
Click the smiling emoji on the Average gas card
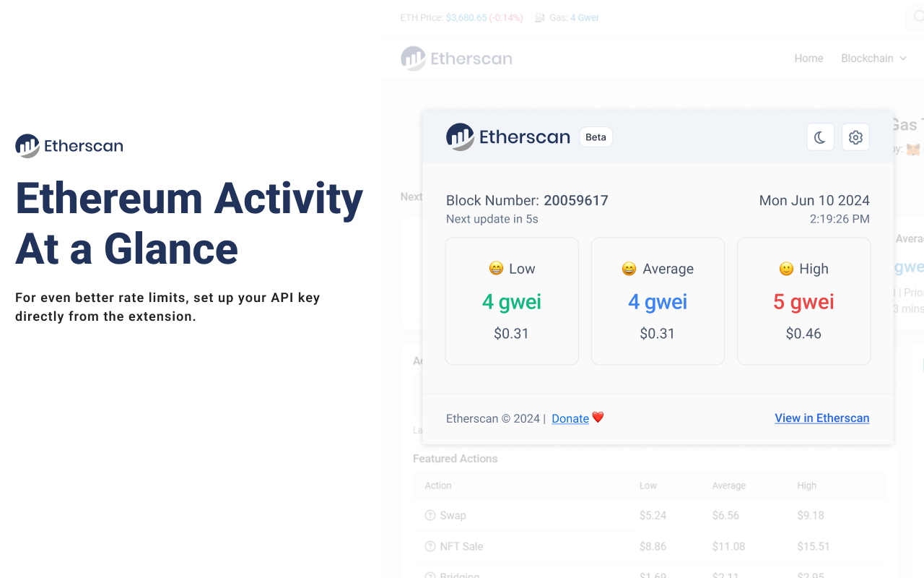(x=629, y=268)
